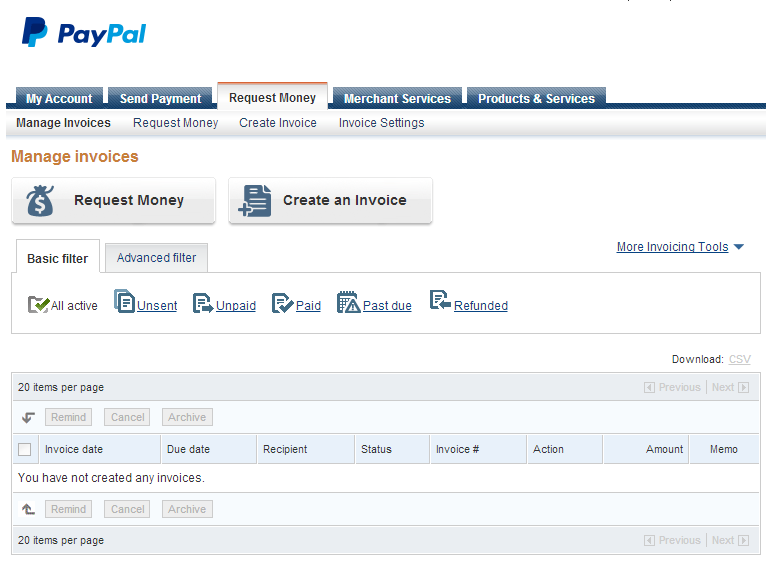The height and width of the screenshot is (568, 777).
Task: Download invoices via the CSV link
Action: click(740, 359)
